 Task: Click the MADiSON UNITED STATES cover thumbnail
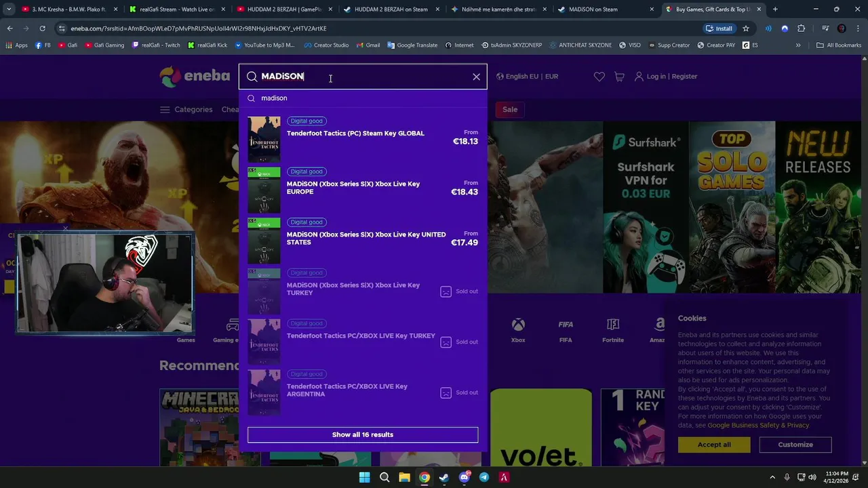(264, 240)
